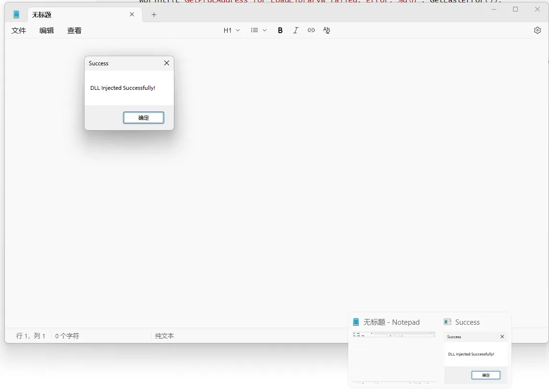Toggle bold formatting in Notepad toolbar
This screenshot has height=392, width=549.
click(281, 30)
